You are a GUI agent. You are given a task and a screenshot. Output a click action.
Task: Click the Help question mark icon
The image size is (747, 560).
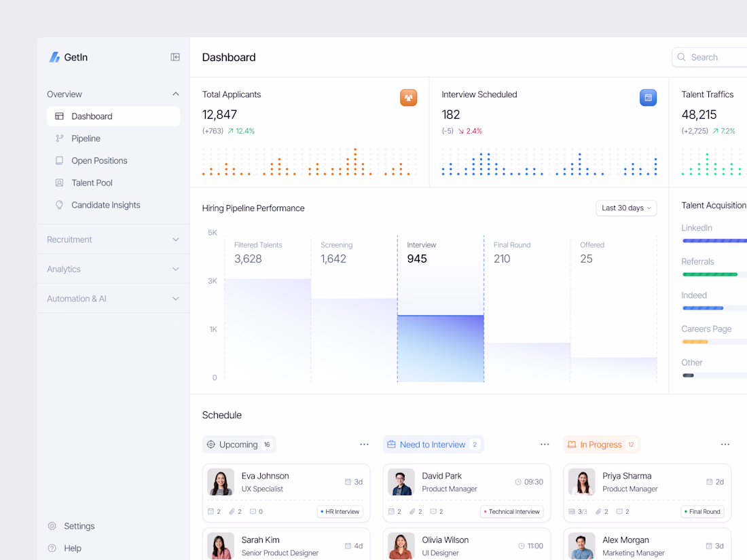(52, 548)
